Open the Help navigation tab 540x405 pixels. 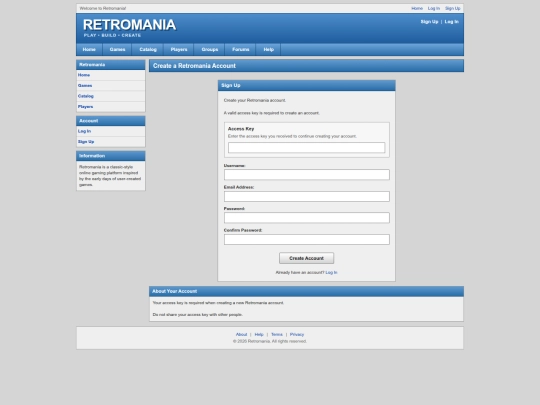(x=269, y=50)
